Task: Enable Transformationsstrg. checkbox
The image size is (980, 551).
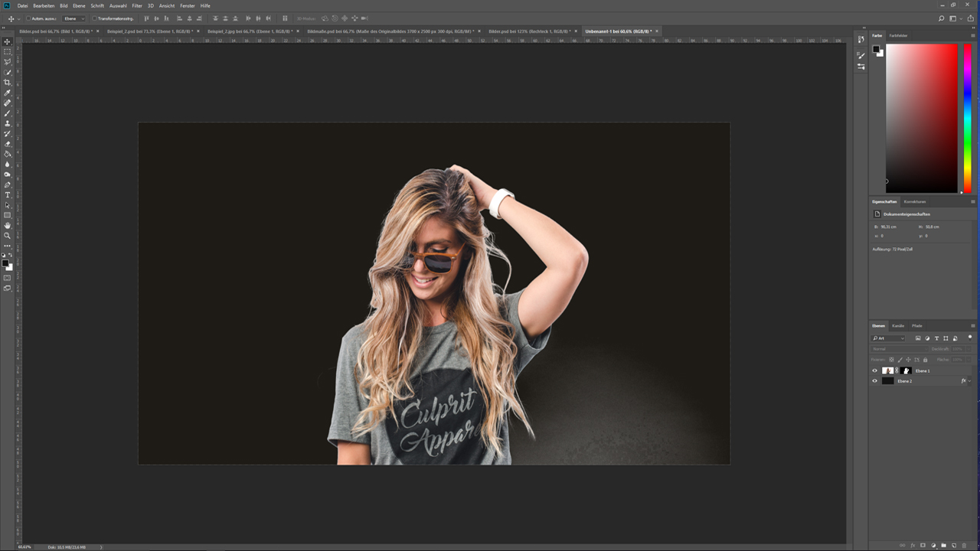Action: (94, 18)
